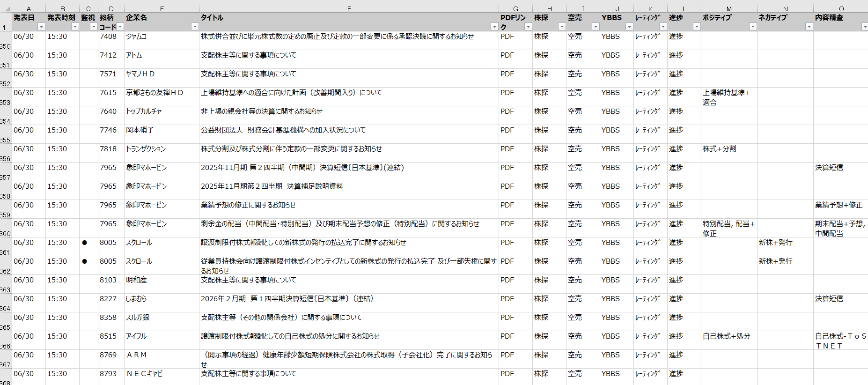Select 新株+発行 cell in 従業員持株会 row

point(785,266)
